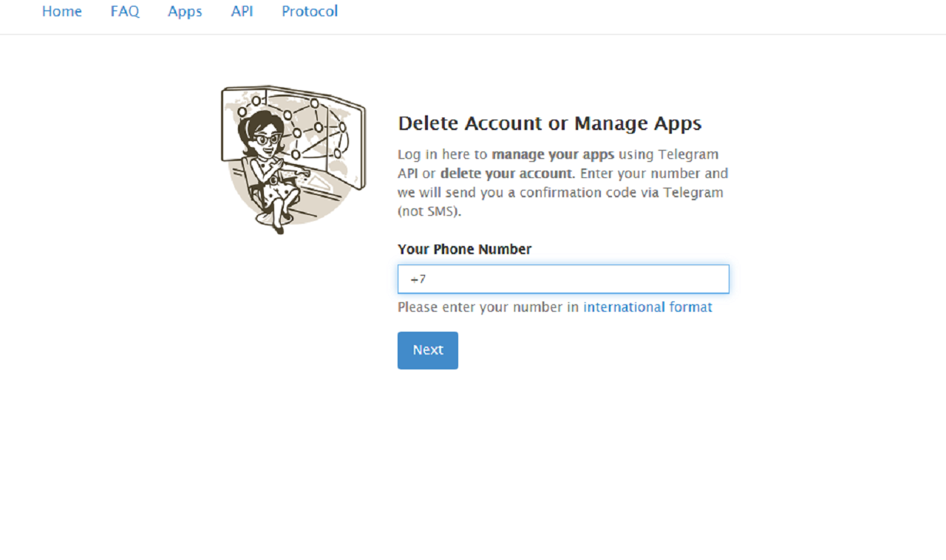
Task: Click the Delete Account or Manage Apps heading
Action: 549,123
